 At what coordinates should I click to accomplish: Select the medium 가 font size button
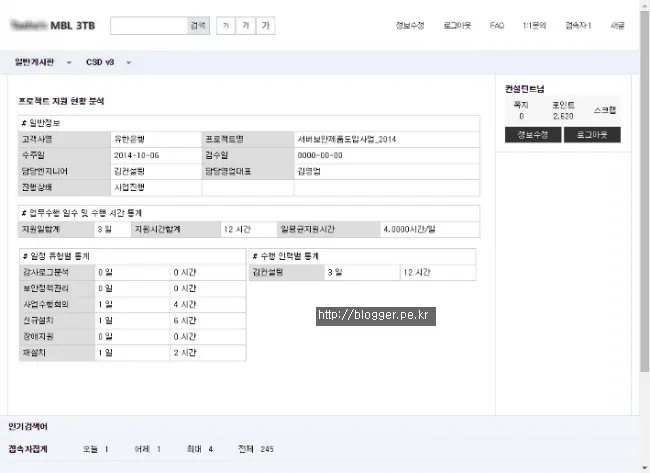pyautogui.click(x=246, y=26)
